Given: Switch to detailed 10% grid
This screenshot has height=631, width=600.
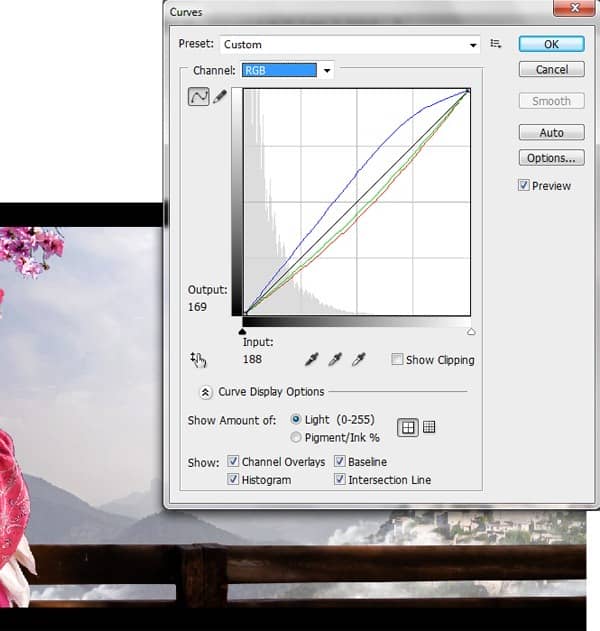Looking at the screenshot, I should click(429, 427).
